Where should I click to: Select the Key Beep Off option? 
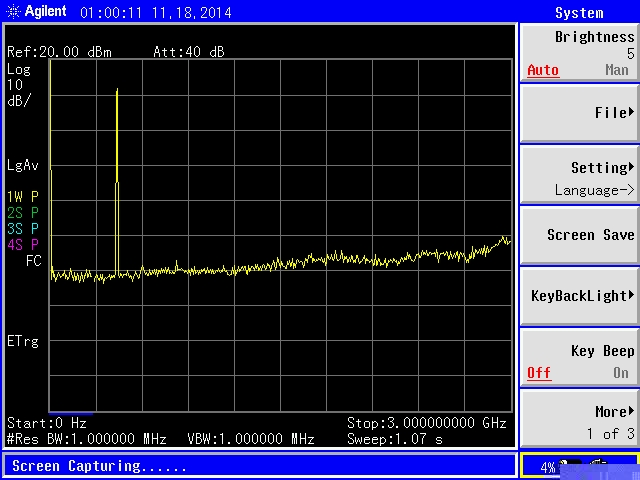click(540, 373)
